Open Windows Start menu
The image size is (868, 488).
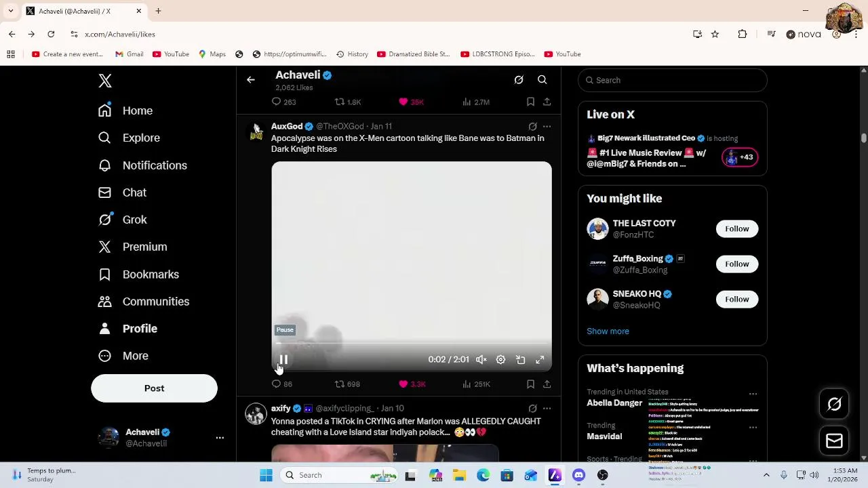266,475
